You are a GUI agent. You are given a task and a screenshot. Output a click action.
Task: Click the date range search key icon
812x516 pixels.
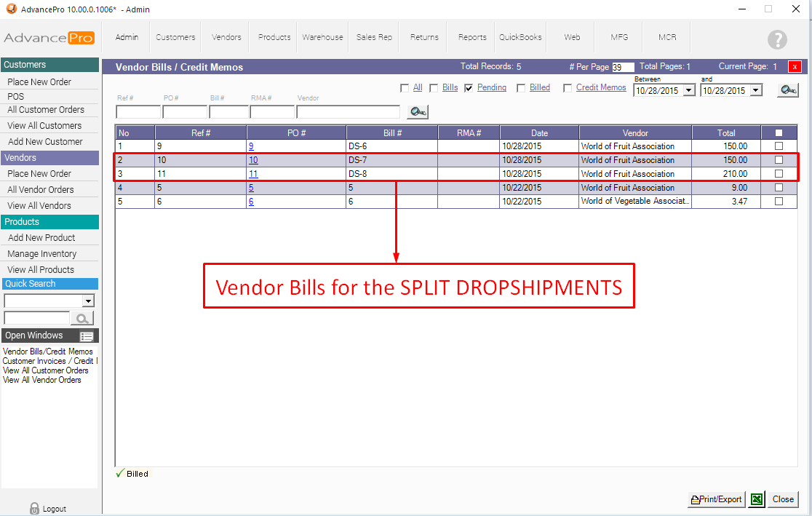[x=787, y=90]
